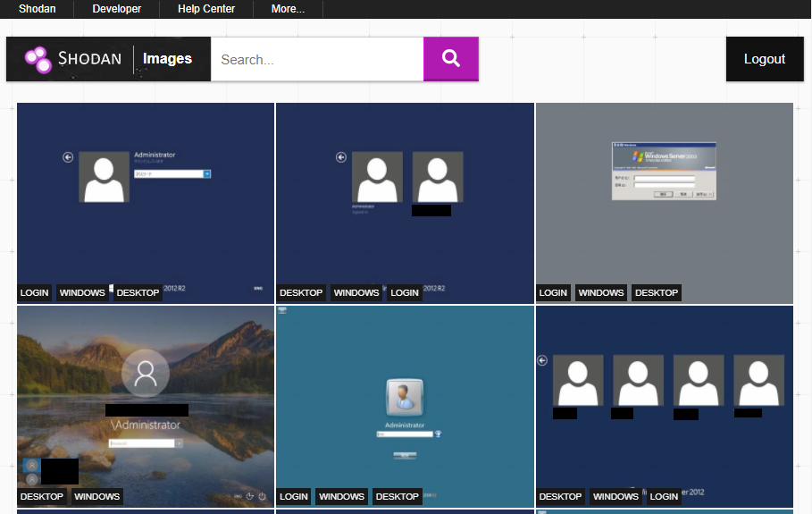The width and height of the screenshot is (812, 514).
Task: Click the Logout button
Action: 765,59
